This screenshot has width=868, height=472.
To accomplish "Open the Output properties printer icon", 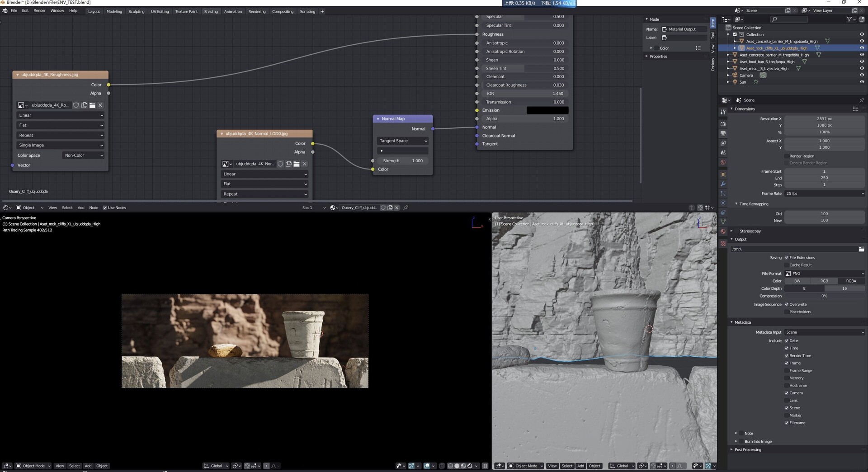I will (723, 133).
